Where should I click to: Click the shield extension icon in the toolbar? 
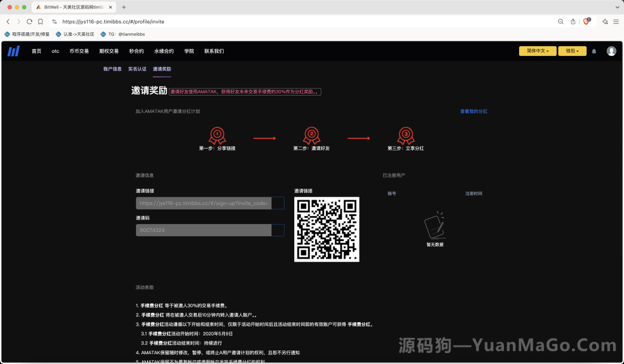pos(585,20)
